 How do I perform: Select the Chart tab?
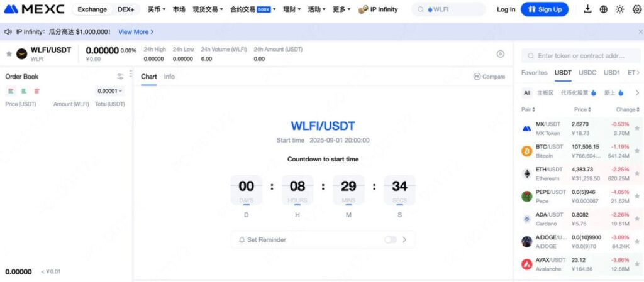click(x=148, y=76)
